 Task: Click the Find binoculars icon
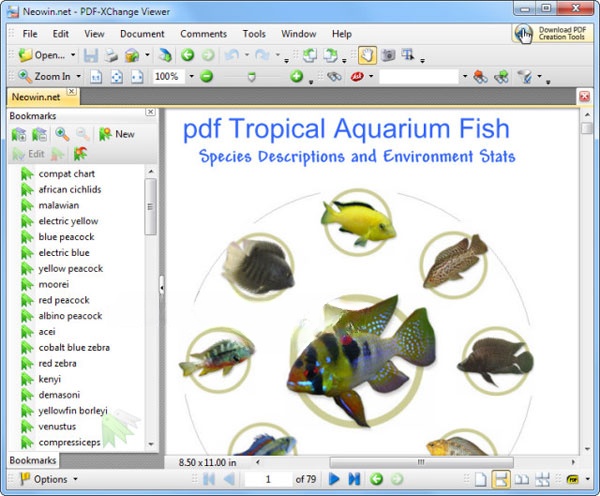(334, 77)
